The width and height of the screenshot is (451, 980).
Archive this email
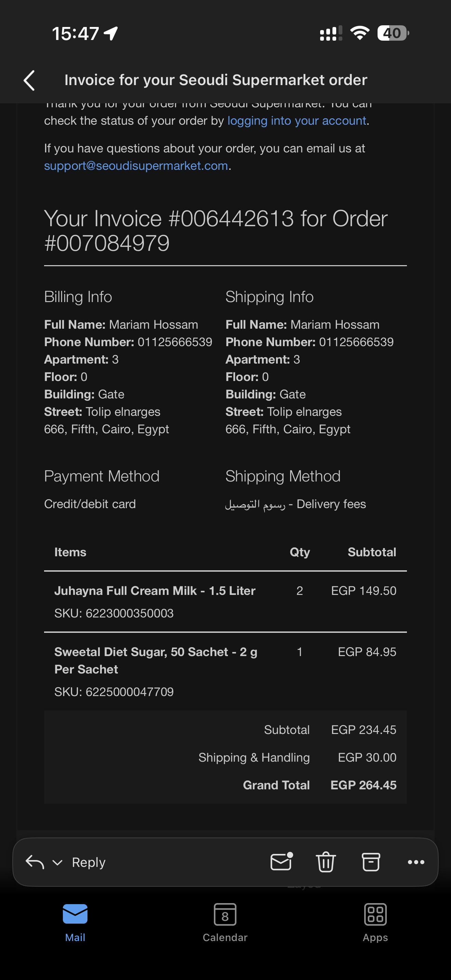coord(370,862)
